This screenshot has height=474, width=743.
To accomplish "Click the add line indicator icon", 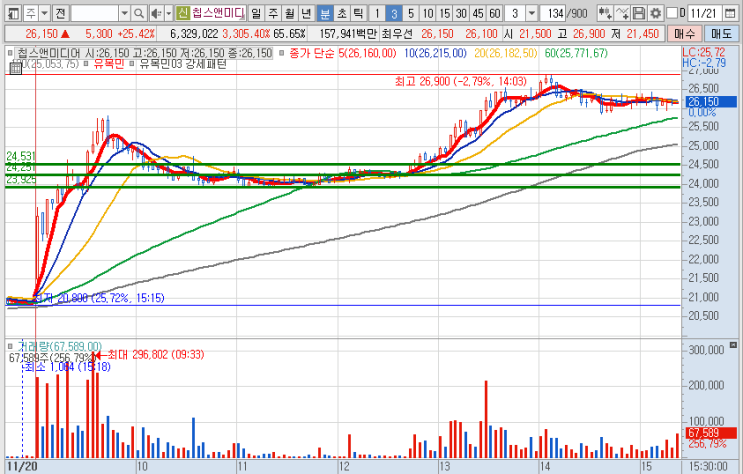I will 622,13.
